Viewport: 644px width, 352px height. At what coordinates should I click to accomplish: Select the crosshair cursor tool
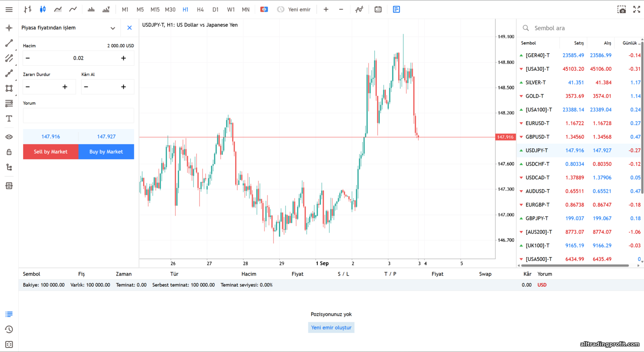coord(9,28)
